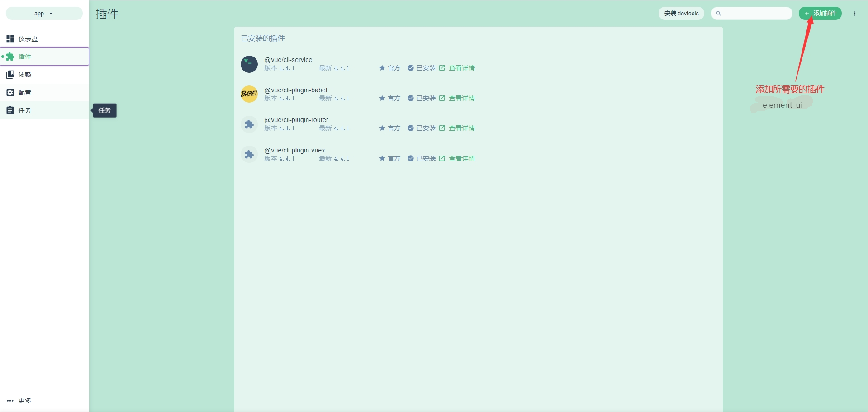The width and height of the screenshot is (868, 412).
Task: Open 查看详情 for @vue/cli-service
Action: 462,68
